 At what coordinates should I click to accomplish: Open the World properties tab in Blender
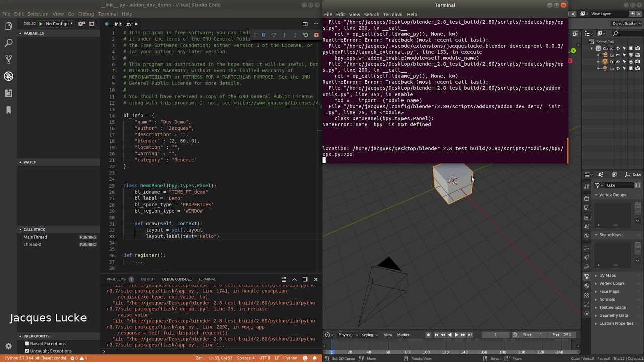coord(587,236)
